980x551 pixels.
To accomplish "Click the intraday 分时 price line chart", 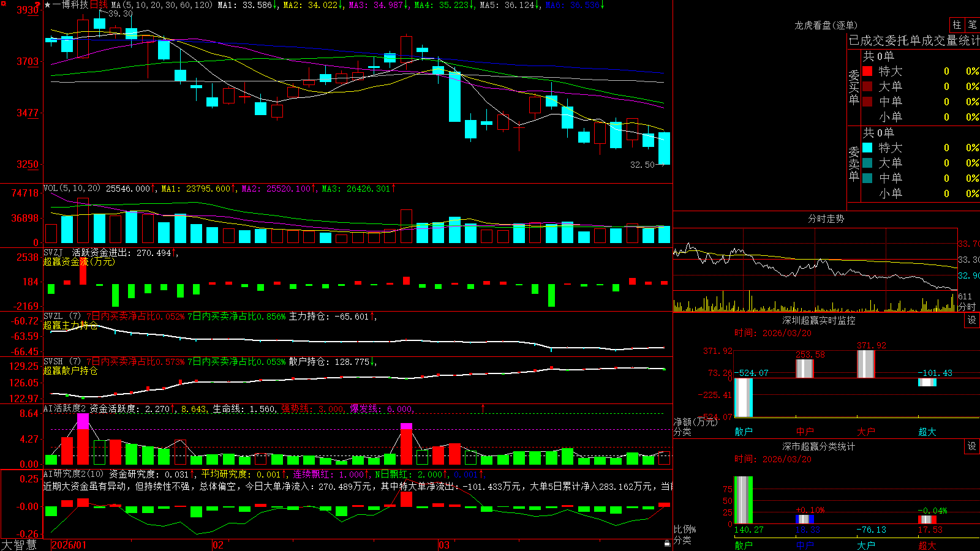I will (x=815, y=260).
